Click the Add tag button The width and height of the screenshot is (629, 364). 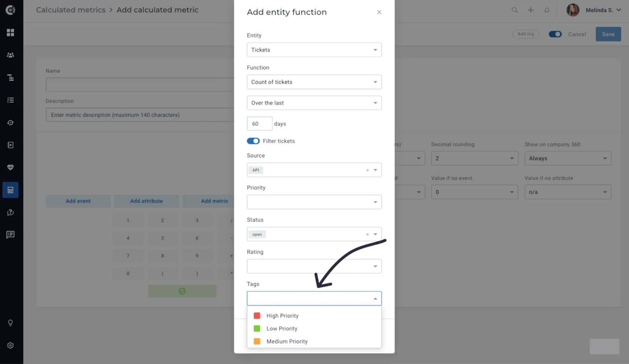526,34
